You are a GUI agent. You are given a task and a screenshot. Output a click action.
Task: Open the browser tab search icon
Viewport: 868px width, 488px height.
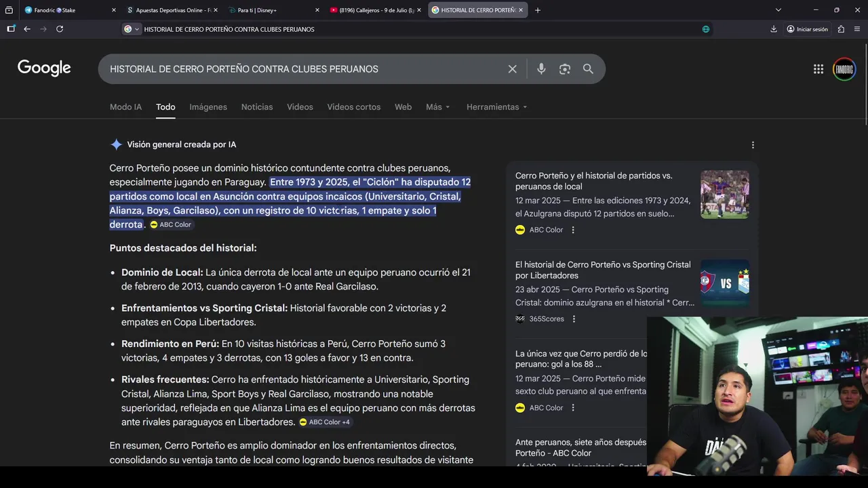pyautogui.click(x=10, y=10)
